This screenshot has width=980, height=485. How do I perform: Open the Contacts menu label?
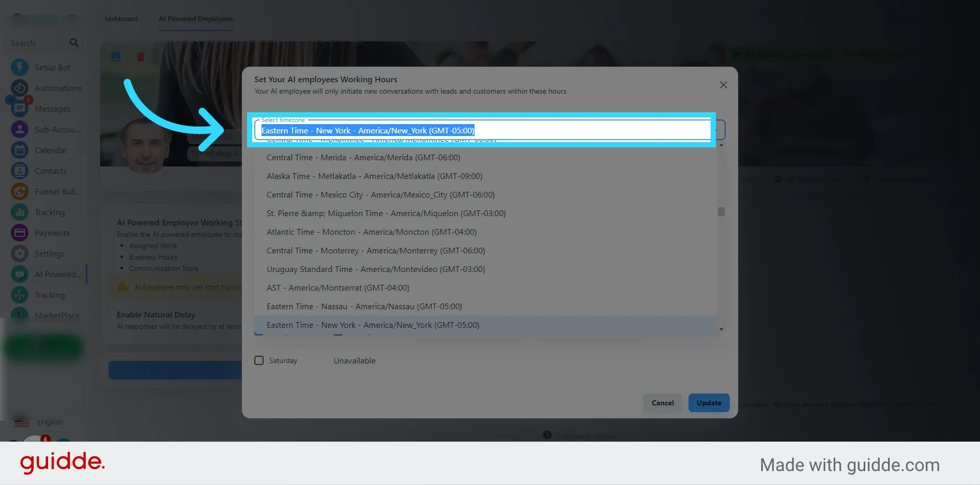[51, 171]
